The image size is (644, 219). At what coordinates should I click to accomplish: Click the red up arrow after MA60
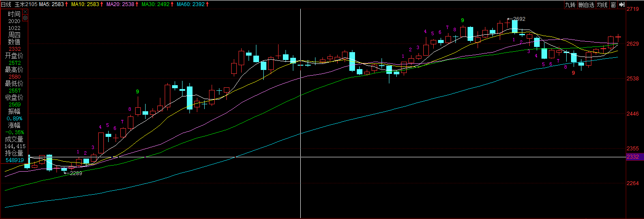coord(207,4)
